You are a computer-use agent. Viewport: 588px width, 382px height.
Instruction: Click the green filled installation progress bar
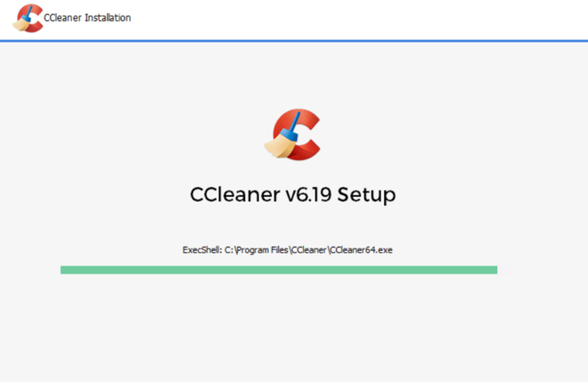point(279,270)
